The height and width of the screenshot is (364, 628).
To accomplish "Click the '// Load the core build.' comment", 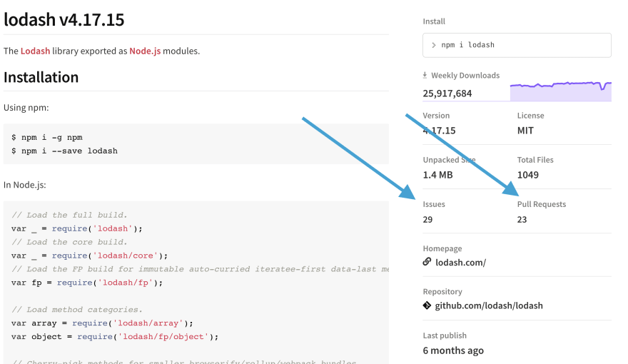I will [69, 242].
